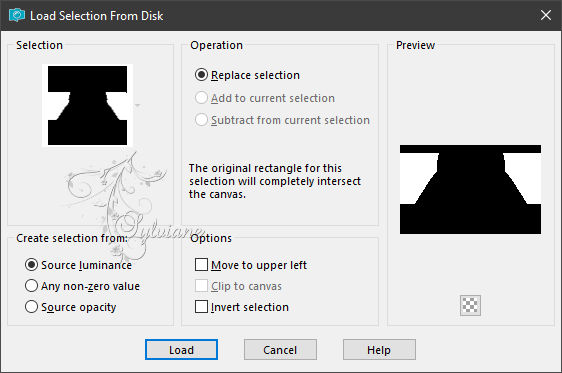Close the Load Selection From Disk dialog
Viewport: 562px width, 373px height.
tap(546, 15)
